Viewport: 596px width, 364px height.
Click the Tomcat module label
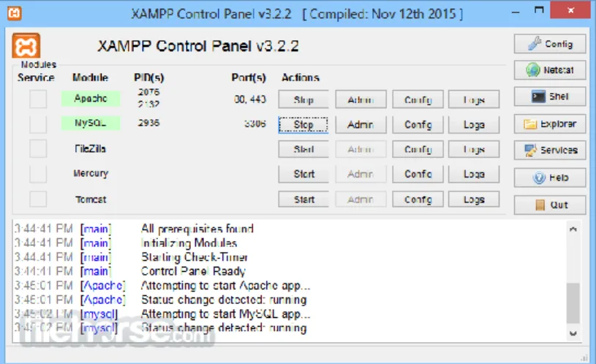(91, 200)
